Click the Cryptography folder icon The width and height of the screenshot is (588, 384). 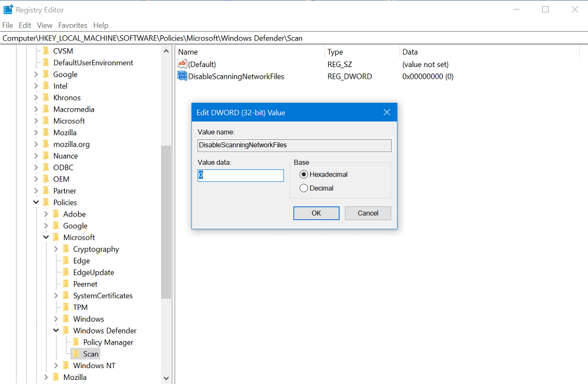coord(66,249)
